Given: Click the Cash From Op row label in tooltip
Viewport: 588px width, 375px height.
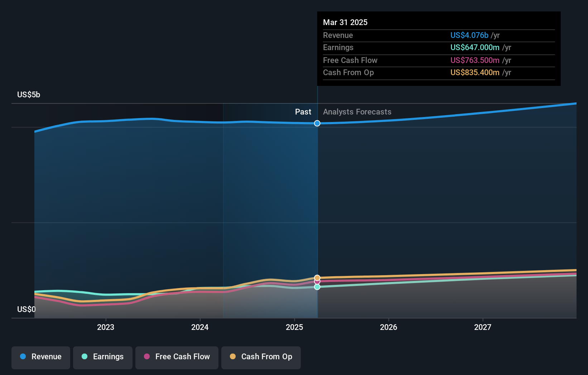Looking at the screenshot, I should point(348,73).
